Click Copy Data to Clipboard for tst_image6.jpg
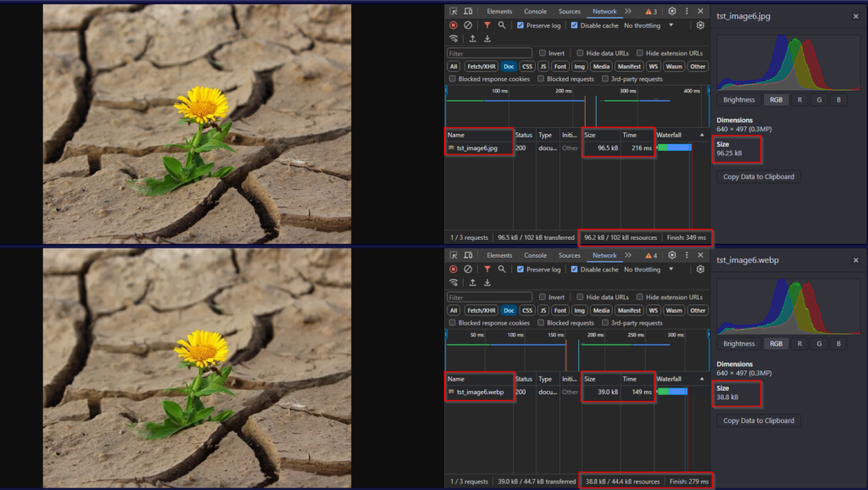This screenshot has width=868, height=490. pos(759,176)
